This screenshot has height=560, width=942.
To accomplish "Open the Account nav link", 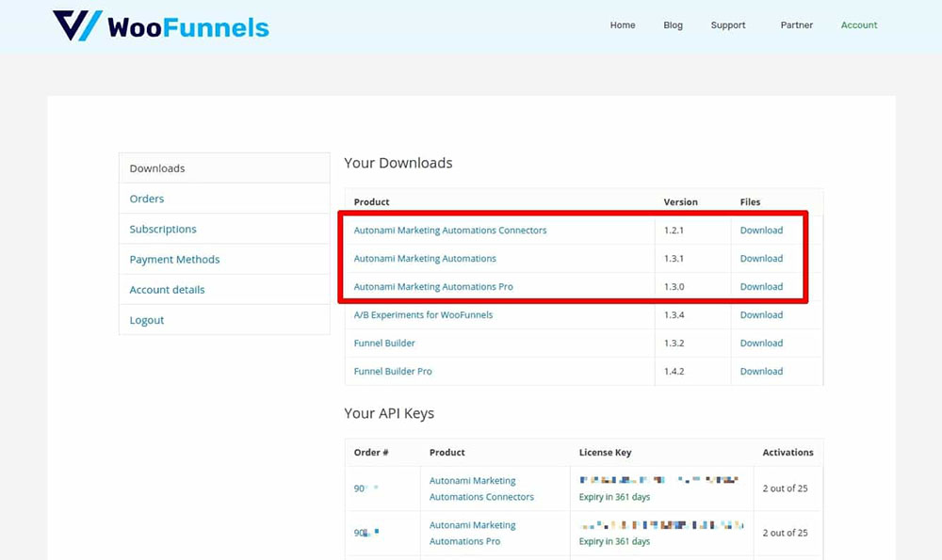I will coord(859,25).
